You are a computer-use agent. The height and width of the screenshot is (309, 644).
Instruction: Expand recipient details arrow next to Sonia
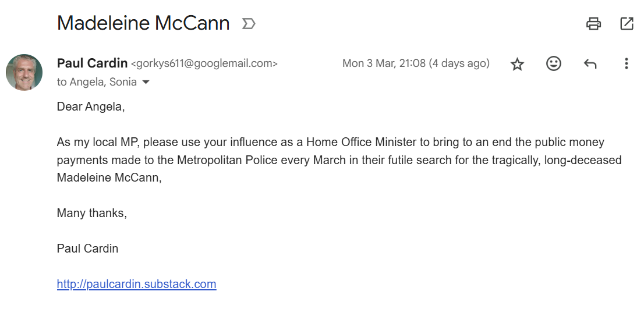click(146, 82)
